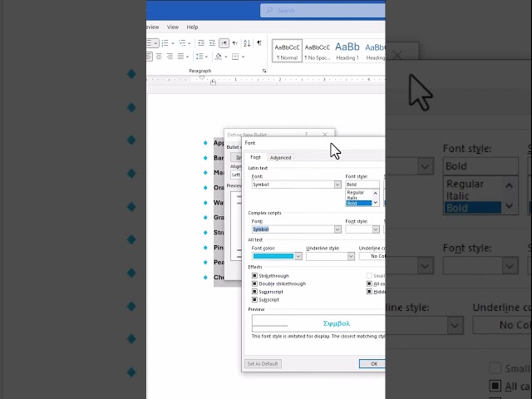Set left-to-right text direction

coord(224,43)
